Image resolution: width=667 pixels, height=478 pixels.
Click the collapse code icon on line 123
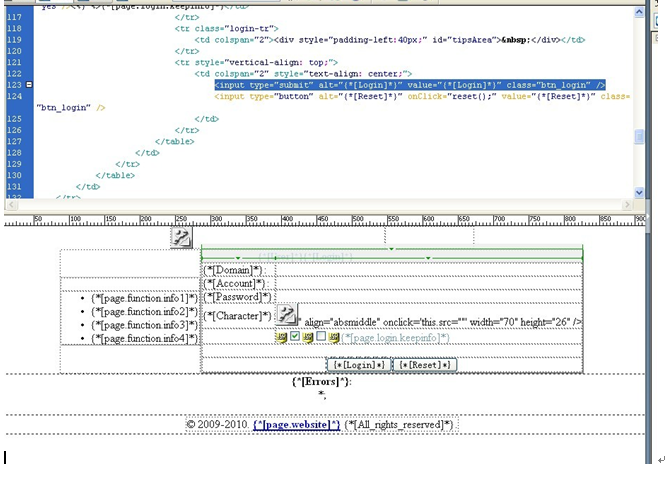point(29,85)
